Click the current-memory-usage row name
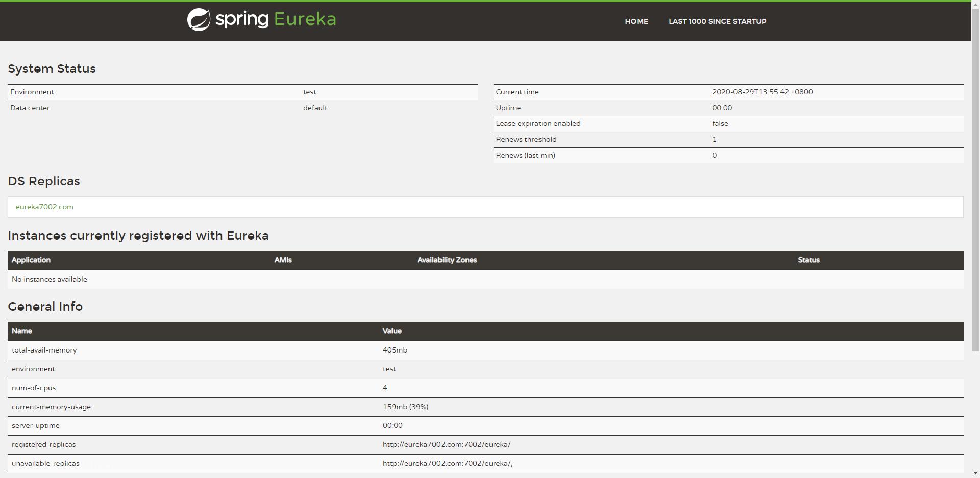This screenshot has height=478, width=980. 51,407
